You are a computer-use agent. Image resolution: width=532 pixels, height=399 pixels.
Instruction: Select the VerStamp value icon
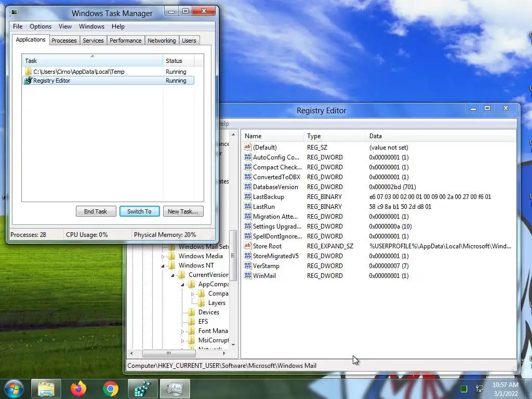(248, 265)
